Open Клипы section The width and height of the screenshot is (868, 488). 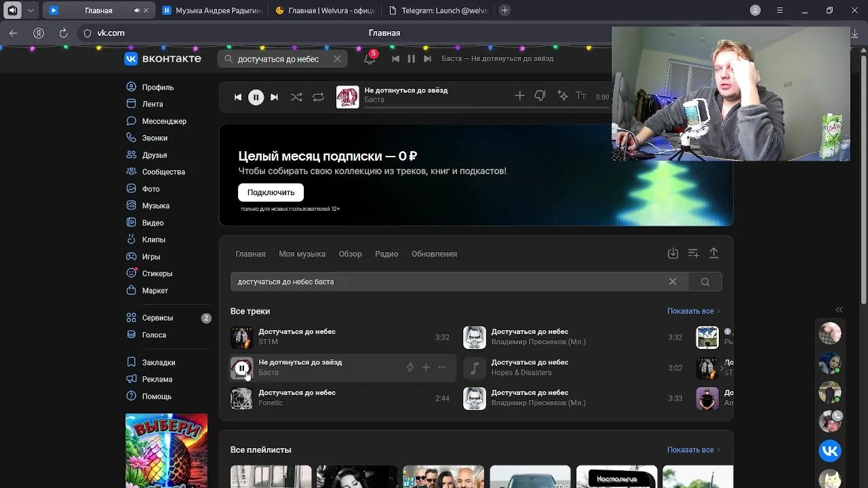click(146, 240)
